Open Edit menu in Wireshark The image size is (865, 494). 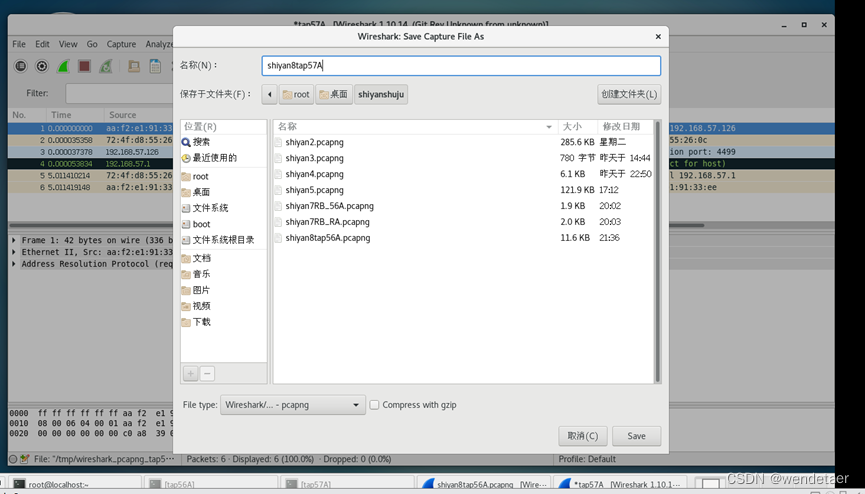click(42, 44)
